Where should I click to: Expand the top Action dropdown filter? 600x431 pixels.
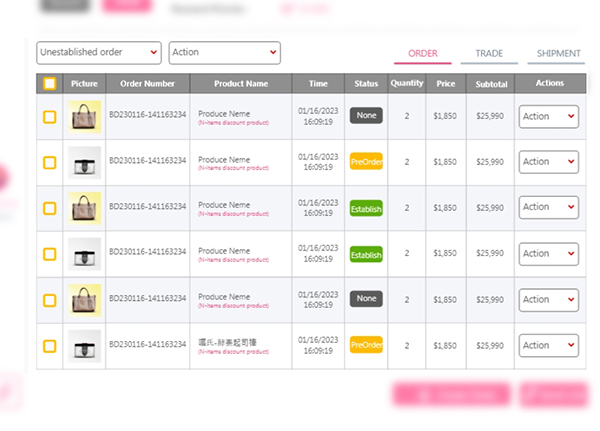224,52
